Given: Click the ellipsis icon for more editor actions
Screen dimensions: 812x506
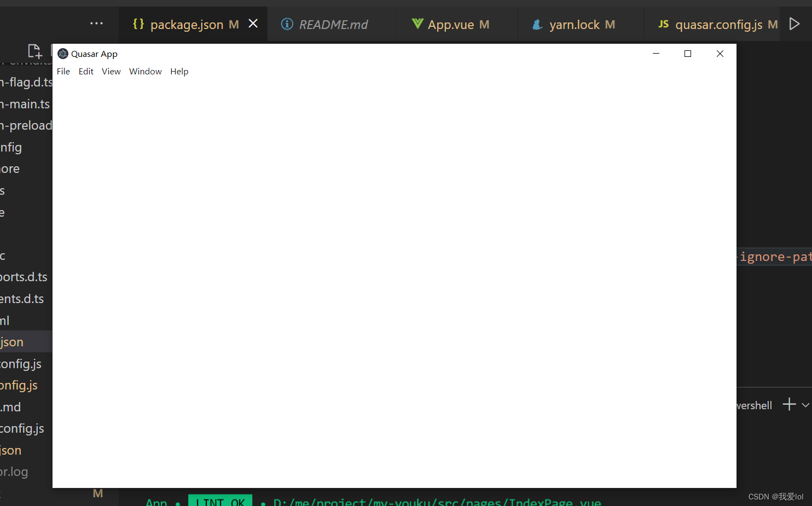Looking at the screenshot, I should click(96, 24).
